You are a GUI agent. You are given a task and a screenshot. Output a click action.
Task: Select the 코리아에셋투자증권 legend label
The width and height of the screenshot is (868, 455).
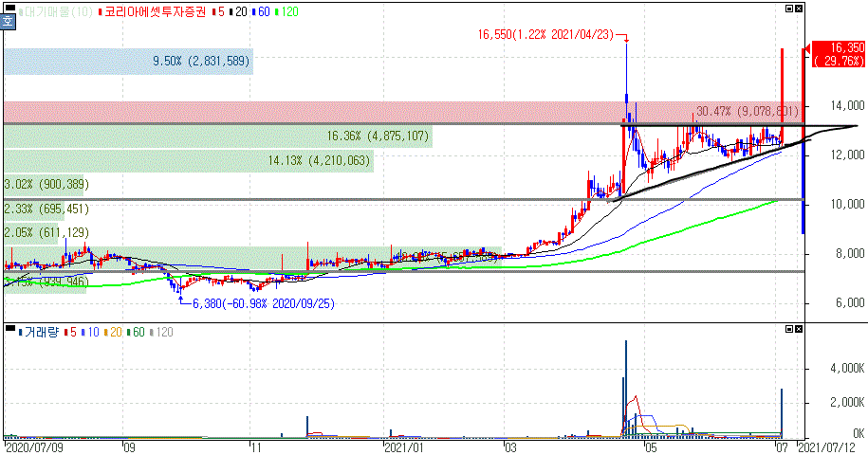152,11
